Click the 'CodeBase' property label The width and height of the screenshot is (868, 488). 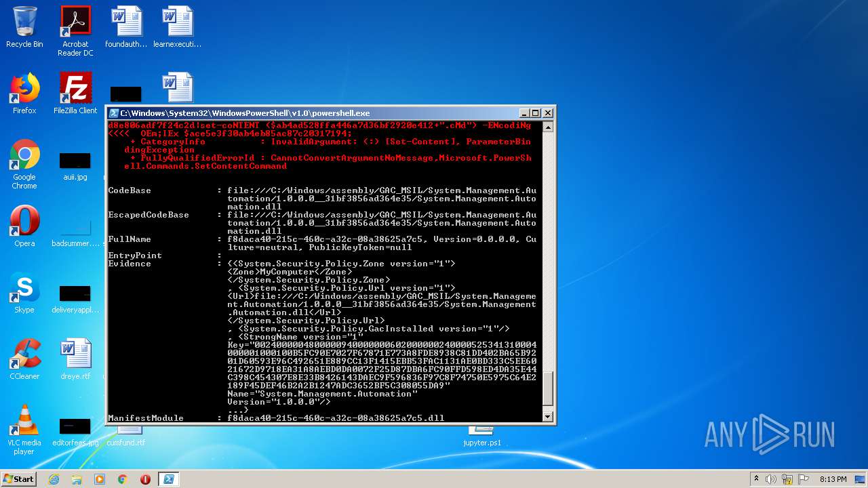pos(130,190)
